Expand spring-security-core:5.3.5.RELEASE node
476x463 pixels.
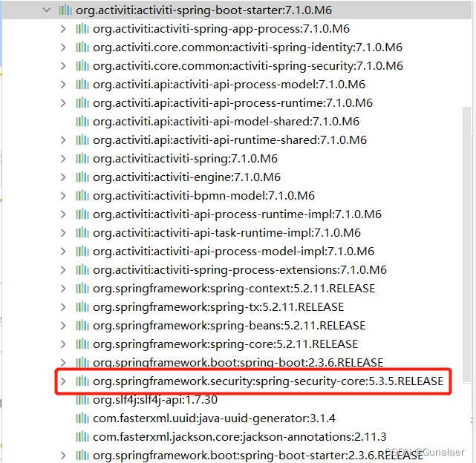[x=63, y=381]
